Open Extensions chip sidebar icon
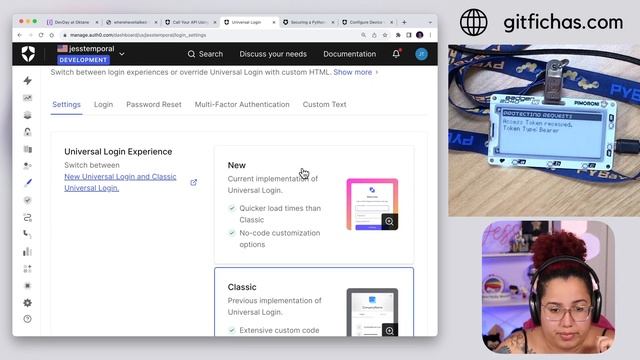This screenshot has height=360, width=640. pos(27,285)
